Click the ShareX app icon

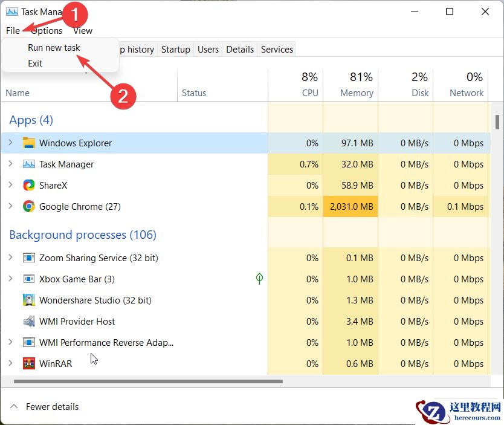28,185
